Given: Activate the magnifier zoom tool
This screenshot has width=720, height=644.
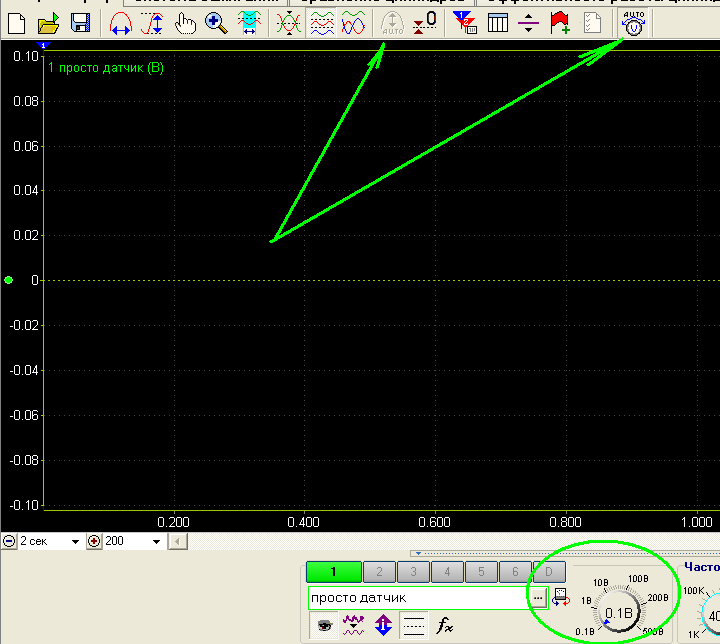Looking at the screenshot, I should click(216, 23).
